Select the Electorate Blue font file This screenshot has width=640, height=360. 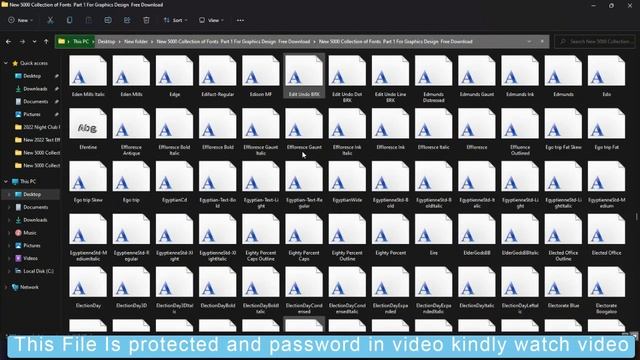coord(563,287)
